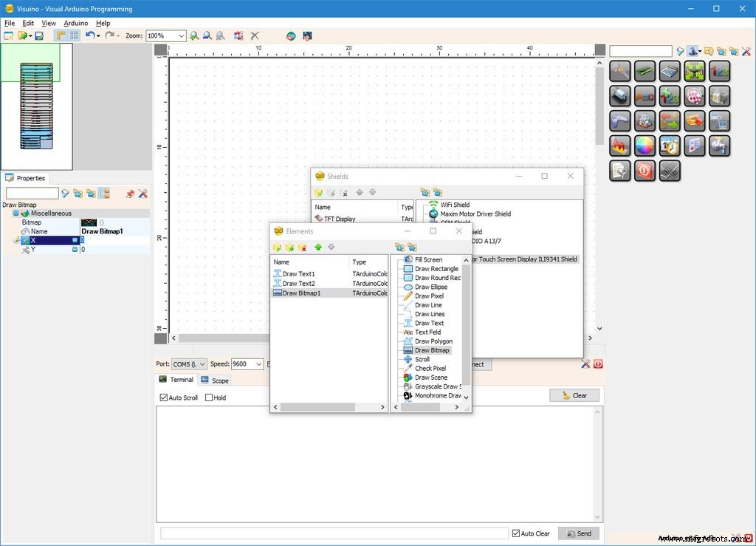Undo the last action via the toolbar arrow
This screenshot has width=756, height=546.
[89, 35]
